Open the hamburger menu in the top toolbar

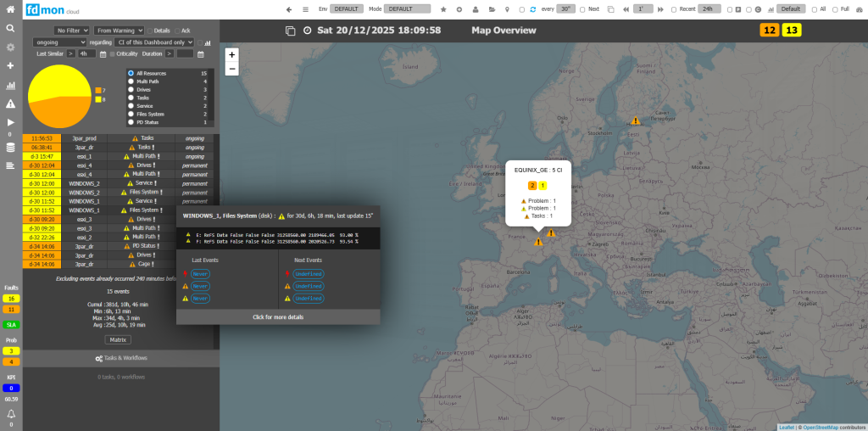pos(305,8)
